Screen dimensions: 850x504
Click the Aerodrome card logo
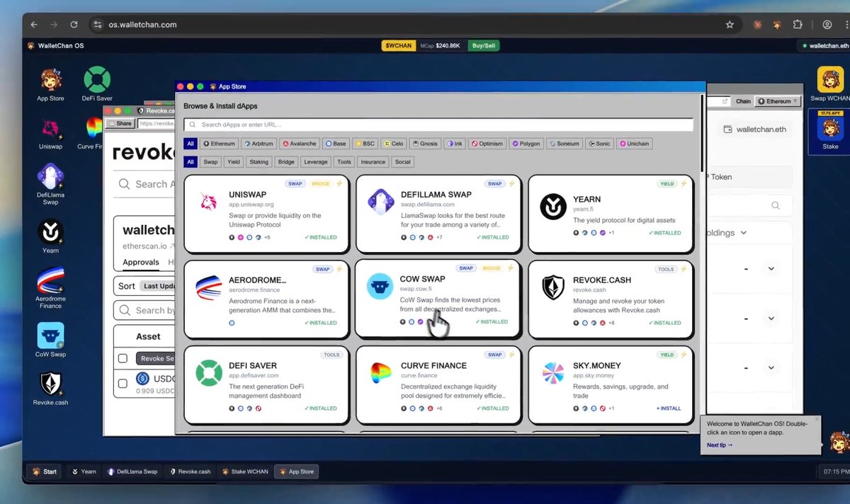(x=208, y=288)
